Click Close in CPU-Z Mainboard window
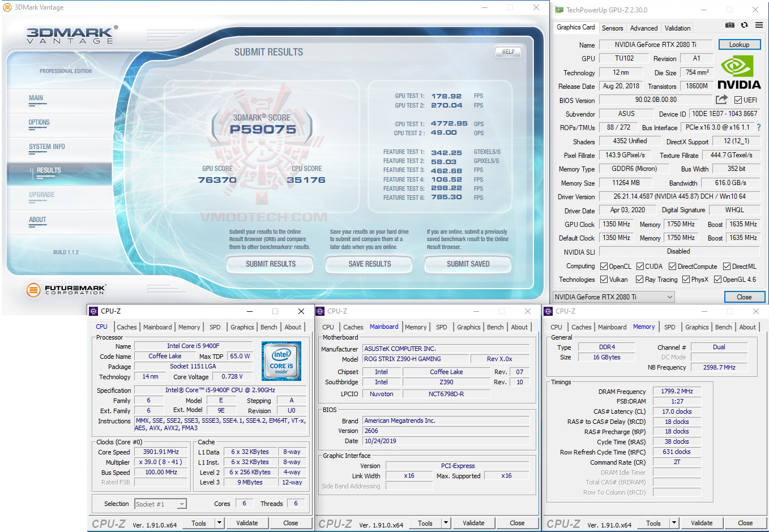The height and width of the screenshot is (532, 769). [517, 523]
